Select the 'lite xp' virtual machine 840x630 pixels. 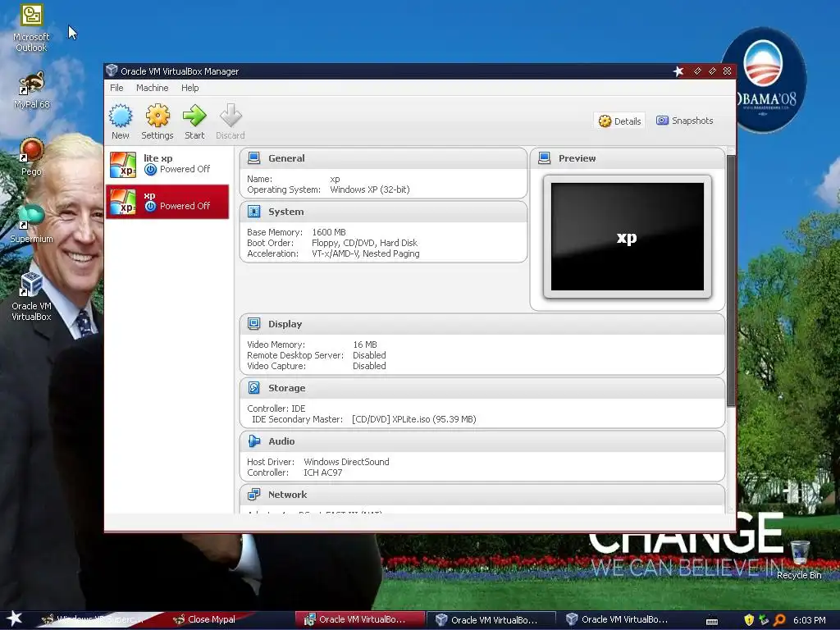[x=167, y=164]
